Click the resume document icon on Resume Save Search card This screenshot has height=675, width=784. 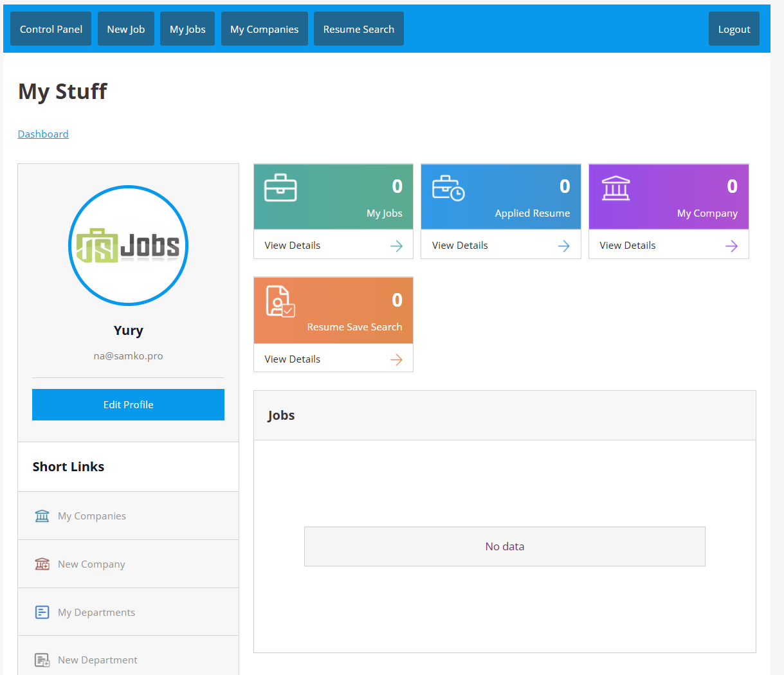coord(280,301)
